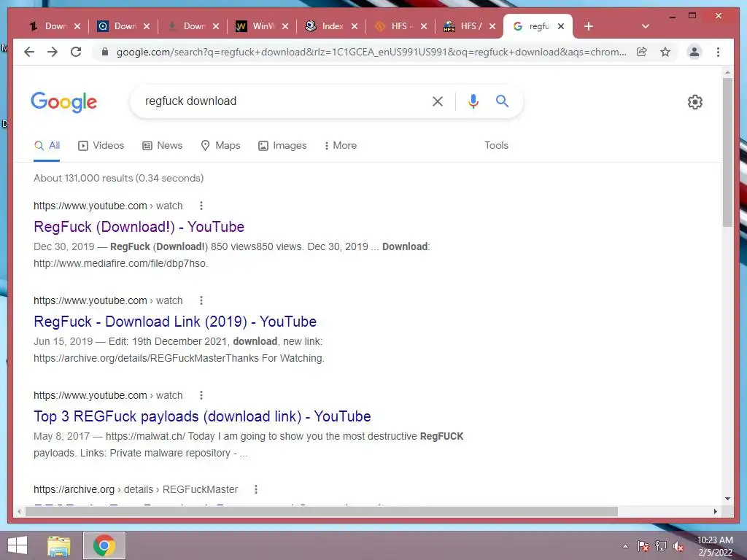Open RegFuck - Download Link (2019) result
The image size is (747, 560).
tap(175, 322)
